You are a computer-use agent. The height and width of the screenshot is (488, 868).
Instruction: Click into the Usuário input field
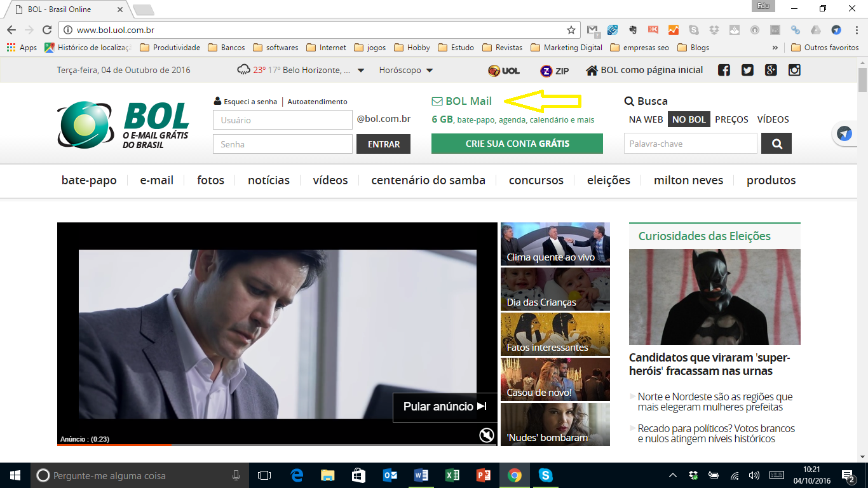coord(283,120)
